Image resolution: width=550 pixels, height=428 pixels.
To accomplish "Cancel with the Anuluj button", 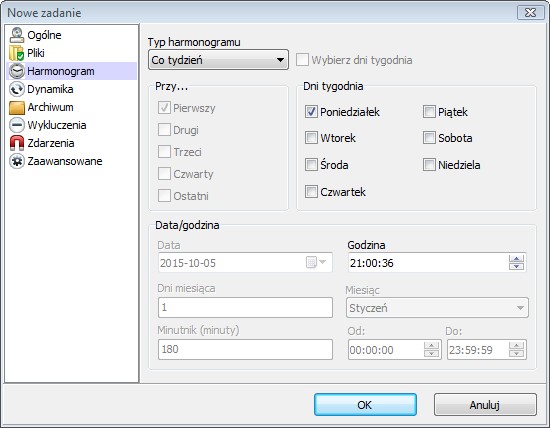I will 485,404.
